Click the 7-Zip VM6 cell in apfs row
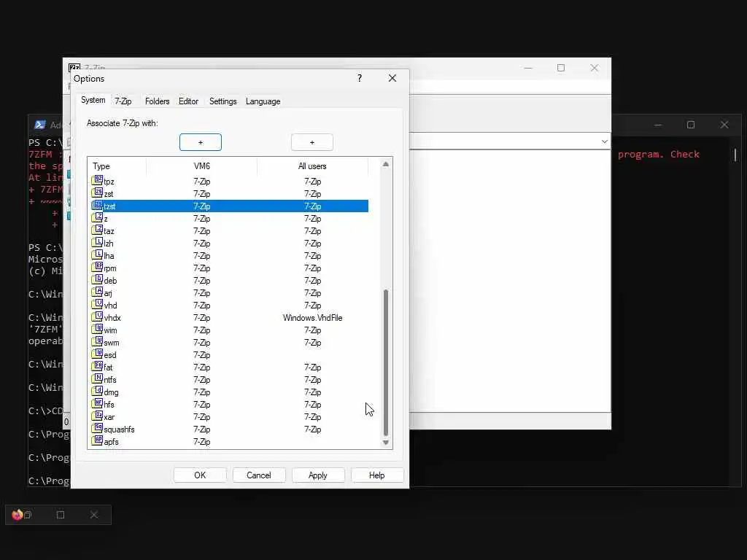 [201, 441]
